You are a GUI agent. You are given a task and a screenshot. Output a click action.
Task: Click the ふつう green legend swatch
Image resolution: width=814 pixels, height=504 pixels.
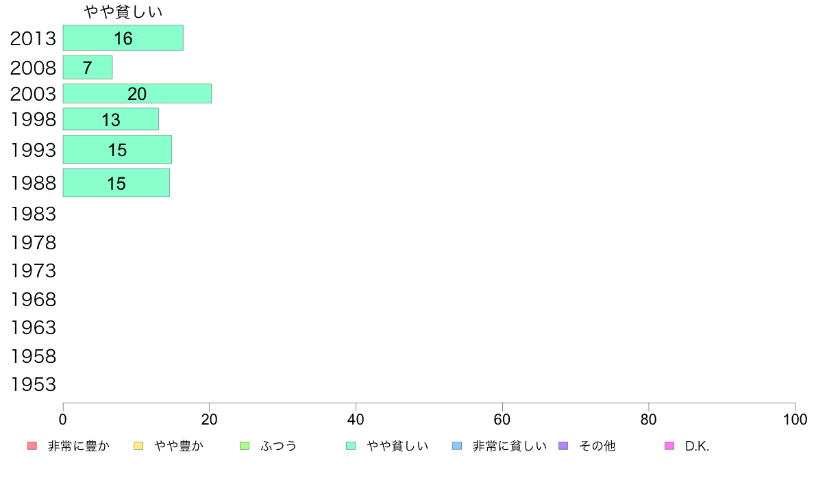pyautogui.click(x=245, y=446)
